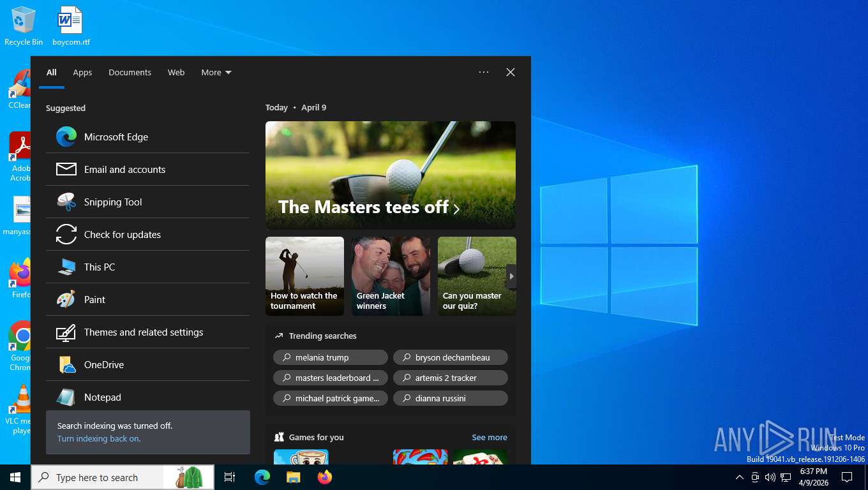Click golf bag search highlight icon
Image resolution: width=868 pixels, height=490 pixels.
click(188, 477)
